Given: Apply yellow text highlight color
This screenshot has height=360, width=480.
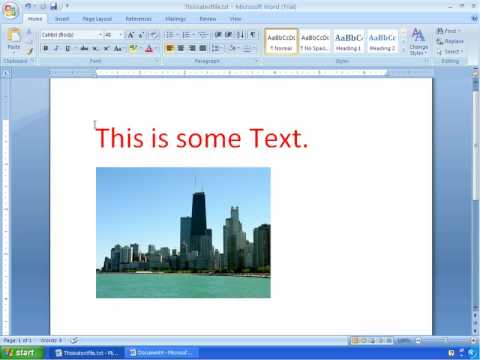Looking at the screenshot, I should pyautogui.click(x=133, y=49).
